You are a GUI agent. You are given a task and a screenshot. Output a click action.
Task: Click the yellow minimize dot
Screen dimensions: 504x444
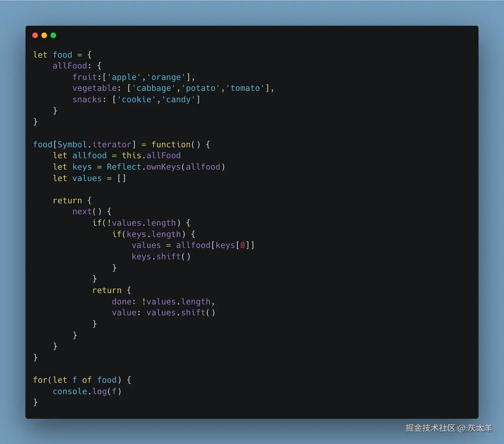click(x=44, y=35)
